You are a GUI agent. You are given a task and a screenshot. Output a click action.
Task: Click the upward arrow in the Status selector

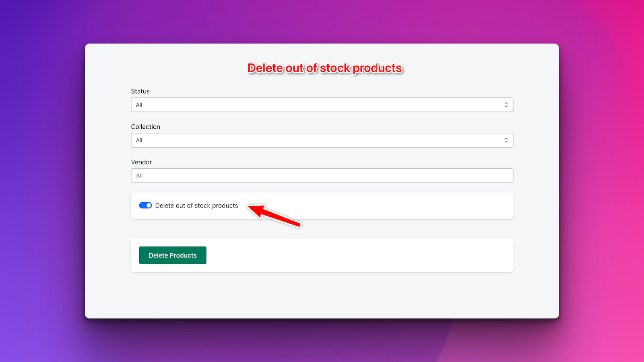point(506,103)
